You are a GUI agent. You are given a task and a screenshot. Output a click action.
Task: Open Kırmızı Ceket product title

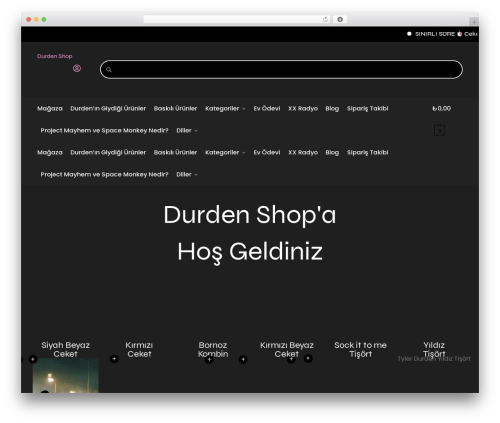(x=139, y=349)
